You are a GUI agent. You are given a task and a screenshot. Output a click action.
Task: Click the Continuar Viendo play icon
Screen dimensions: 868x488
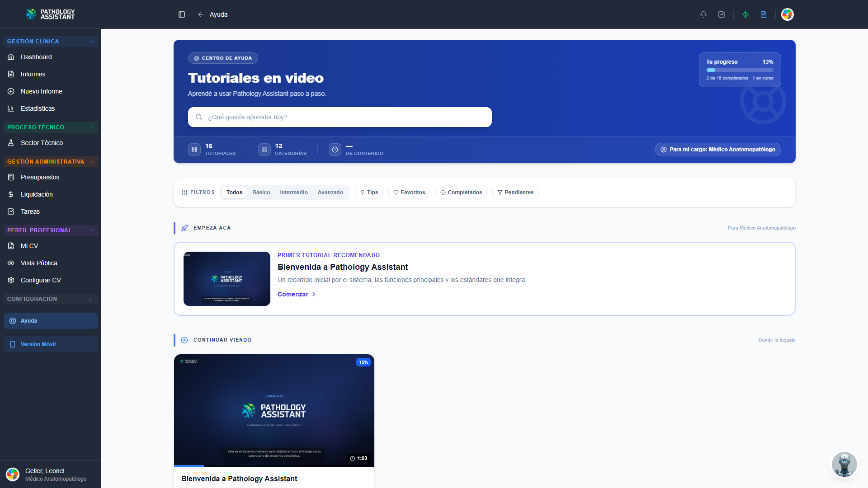click(x=184, y=340)
